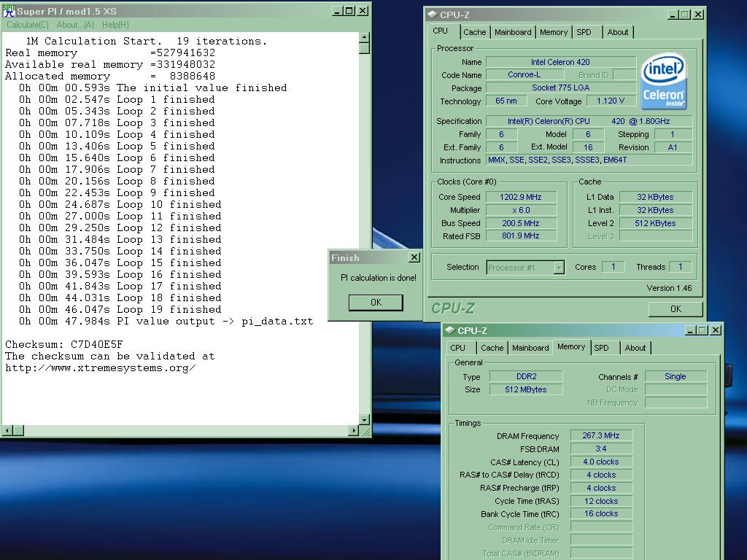Click the Cycle Time (tRAS) value '12 clocks'
This screenshot has width=747, height=560.
[601, 501]
